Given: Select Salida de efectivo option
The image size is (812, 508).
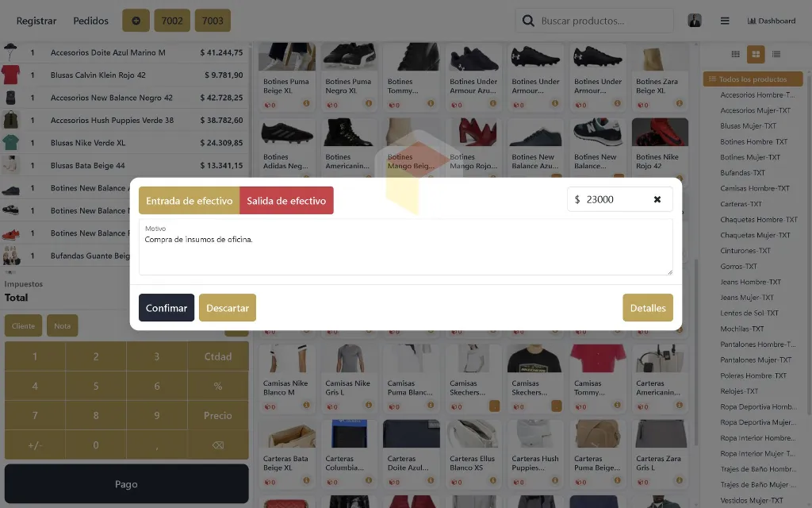Looking at the screenshot, I should point(286,201).
